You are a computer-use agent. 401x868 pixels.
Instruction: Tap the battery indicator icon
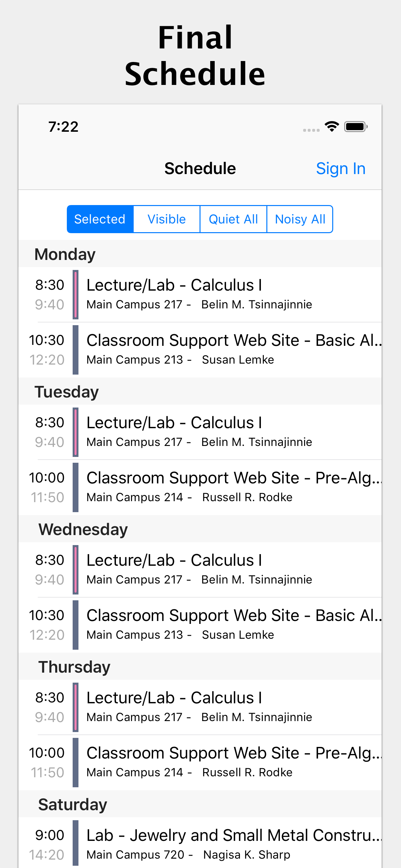coord(355,127)
